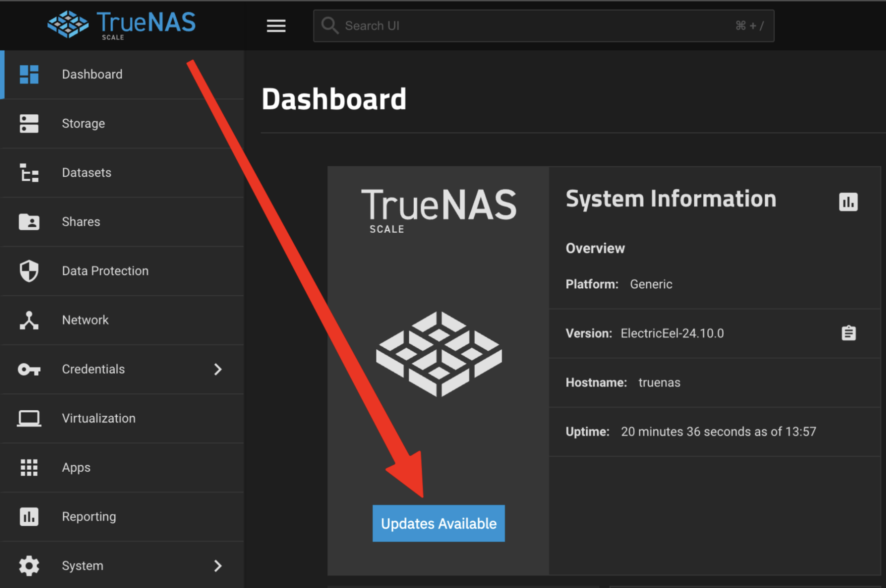Open System Information reports chart icon

848,202
